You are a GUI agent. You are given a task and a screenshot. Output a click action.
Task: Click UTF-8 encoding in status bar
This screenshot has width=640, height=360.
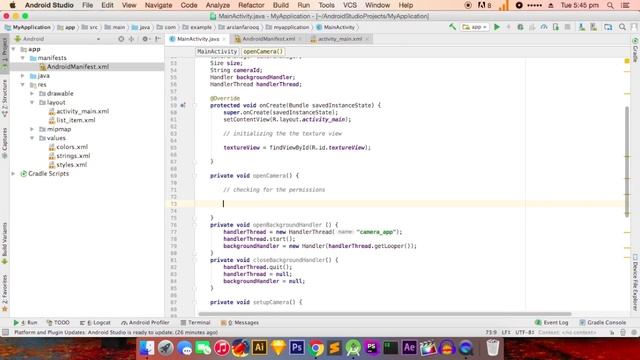click(524, 333)
